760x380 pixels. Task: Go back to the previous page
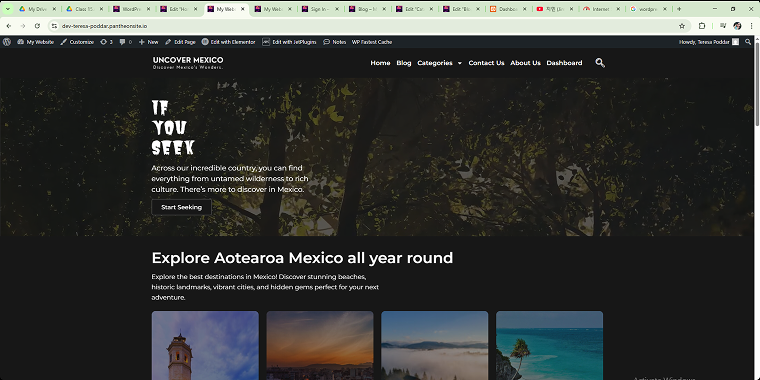click(x=9, y=26)
